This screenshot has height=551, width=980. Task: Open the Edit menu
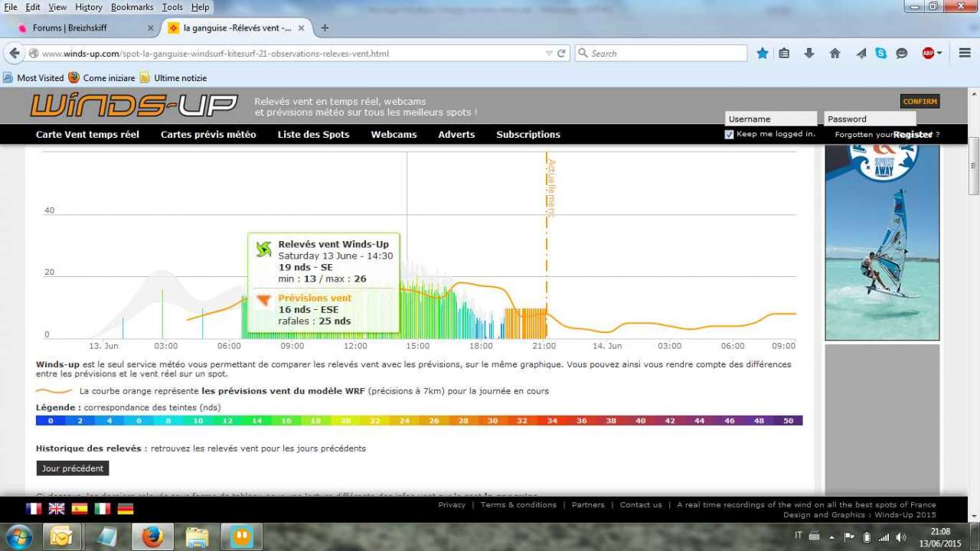point(33,7)
